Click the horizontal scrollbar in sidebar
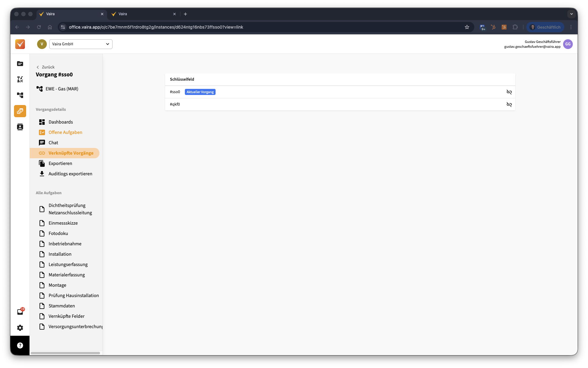The height and width of the screenshot is (368, 588). 65,353
